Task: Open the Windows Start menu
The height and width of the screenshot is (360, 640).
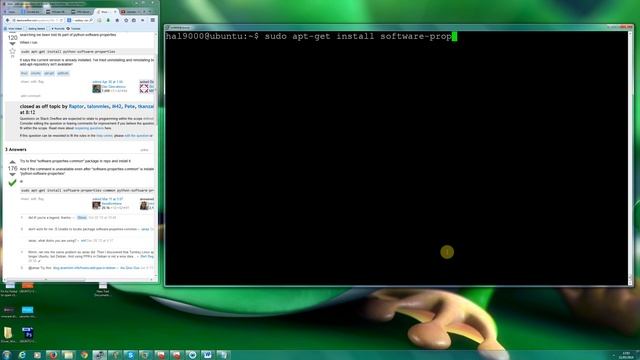Action: pos(7,355)
